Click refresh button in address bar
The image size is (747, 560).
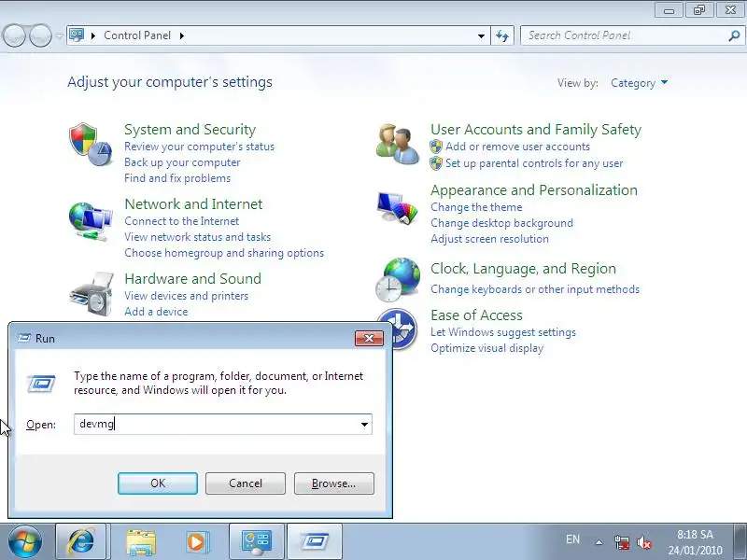tap(502, 35)
